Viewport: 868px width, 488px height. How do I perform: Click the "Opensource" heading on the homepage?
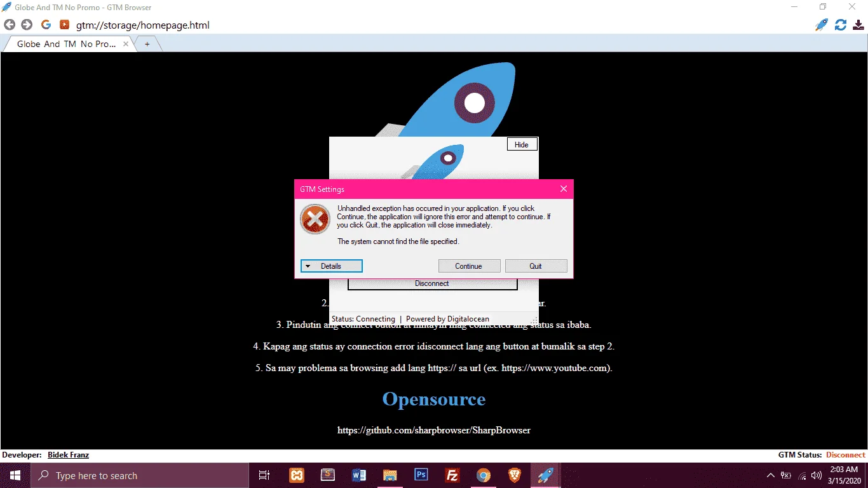pos(434,399)
